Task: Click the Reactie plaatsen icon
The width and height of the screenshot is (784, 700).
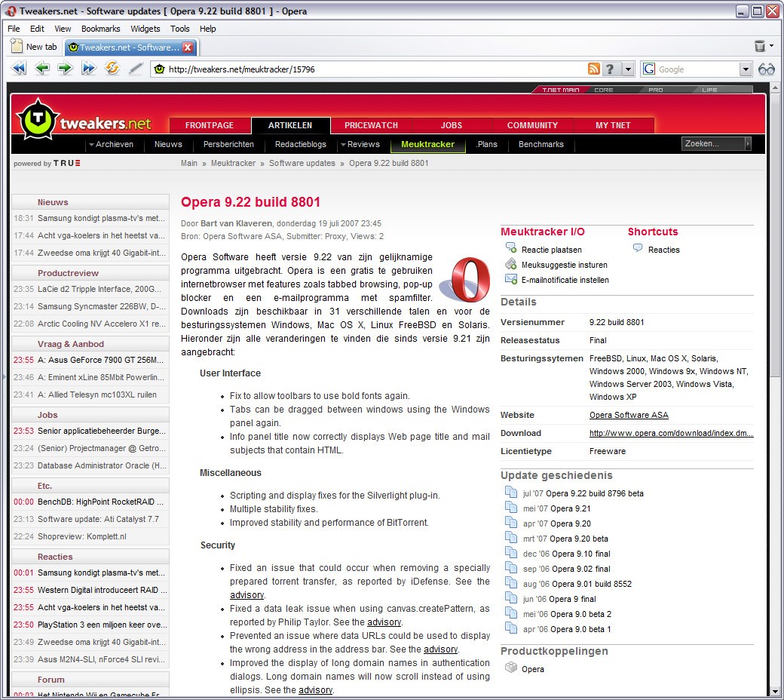Action: pos(510,247)
